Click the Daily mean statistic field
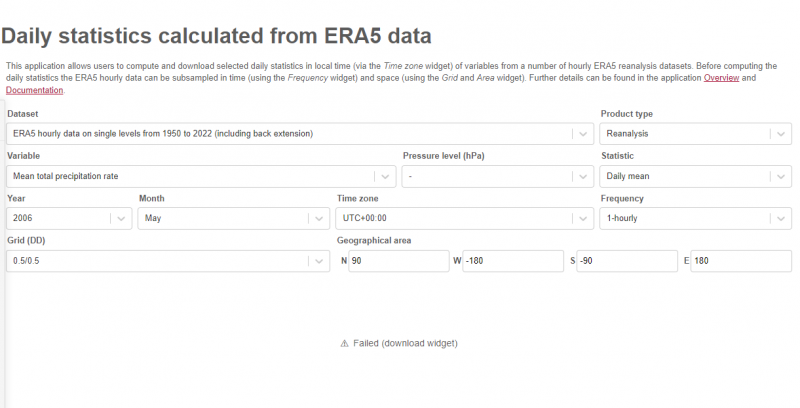This screenshot has width=800, height=408. (682, 176)
